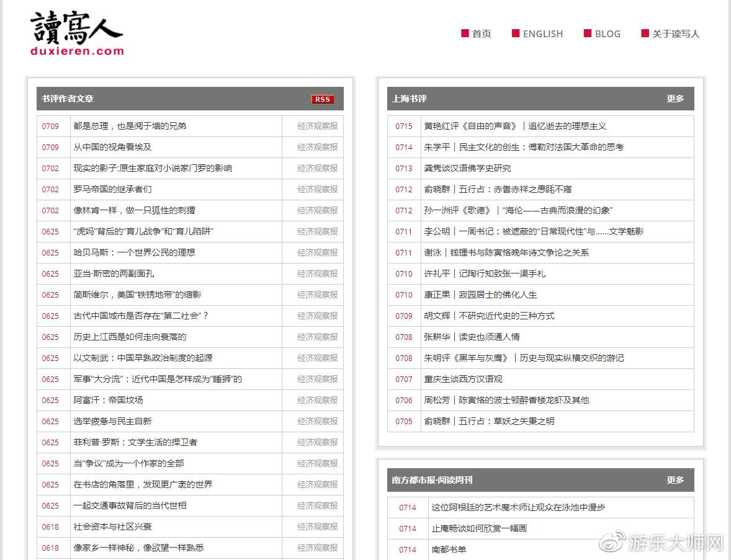Open 童庆生谈西方汉语观

463,380
